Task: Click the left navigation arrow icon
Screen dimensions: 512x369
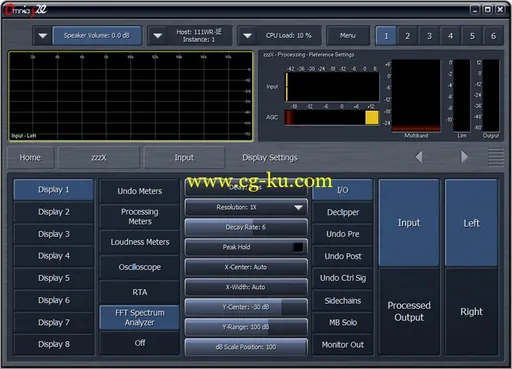Action: (419, 157)
